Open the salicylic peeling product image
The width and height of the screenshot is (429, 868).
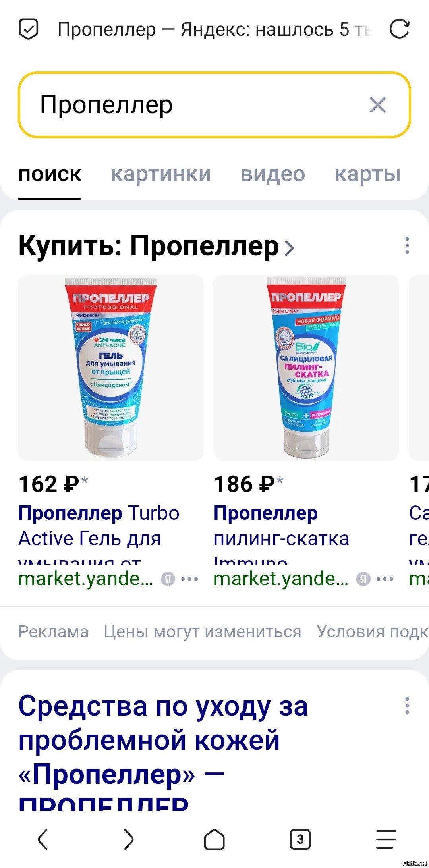click(x=306, y=368)
